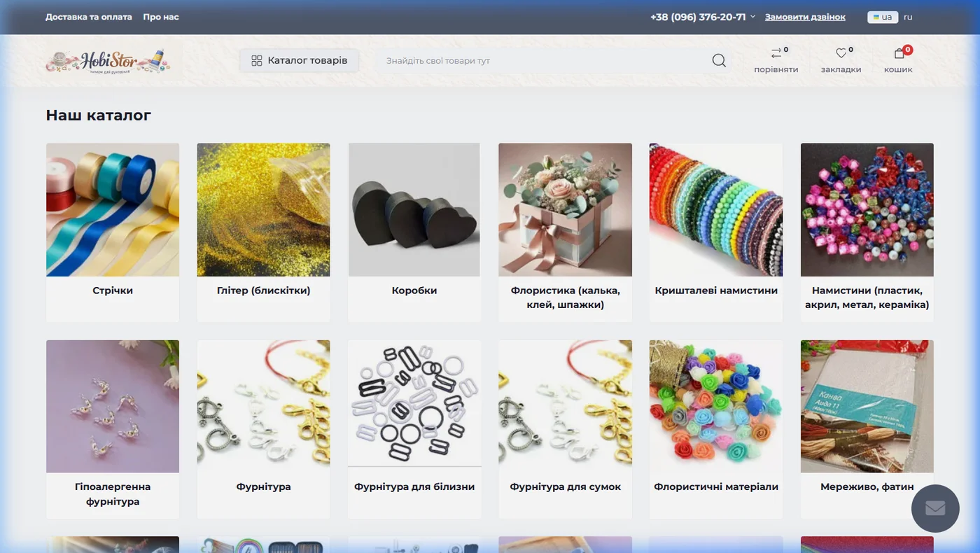The height and width of the screenshot is (553, 980).
Task: Click the Мереживо, фатин title
Action: pyautogui.click(x=867, y=486)
